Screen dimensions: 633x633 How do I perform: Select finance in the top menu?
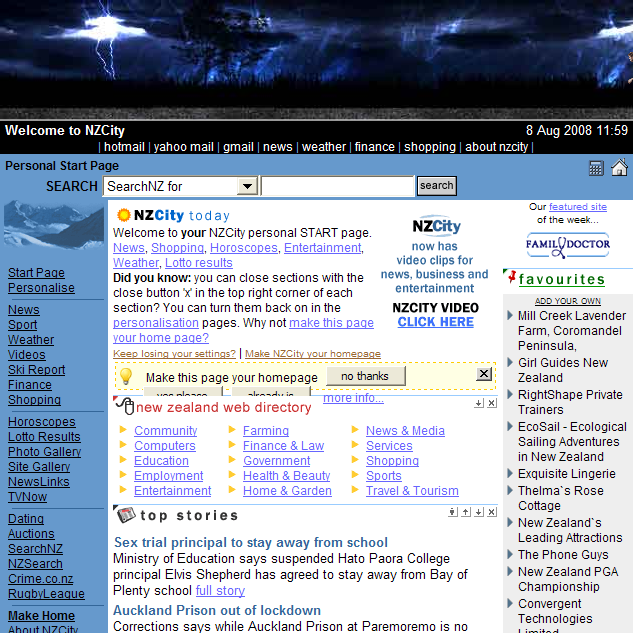[x=375, y=147]
